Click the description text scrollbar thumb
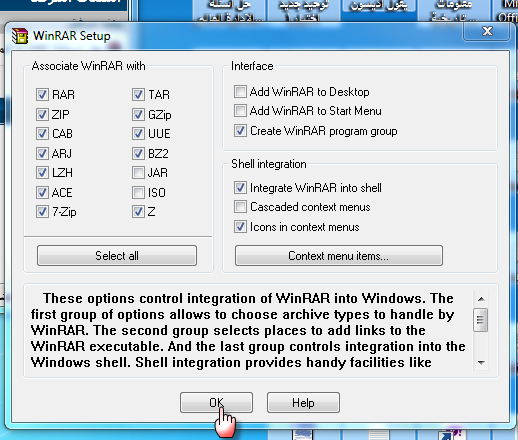This screenshot has height=440, width=518. tap(481, 320)
